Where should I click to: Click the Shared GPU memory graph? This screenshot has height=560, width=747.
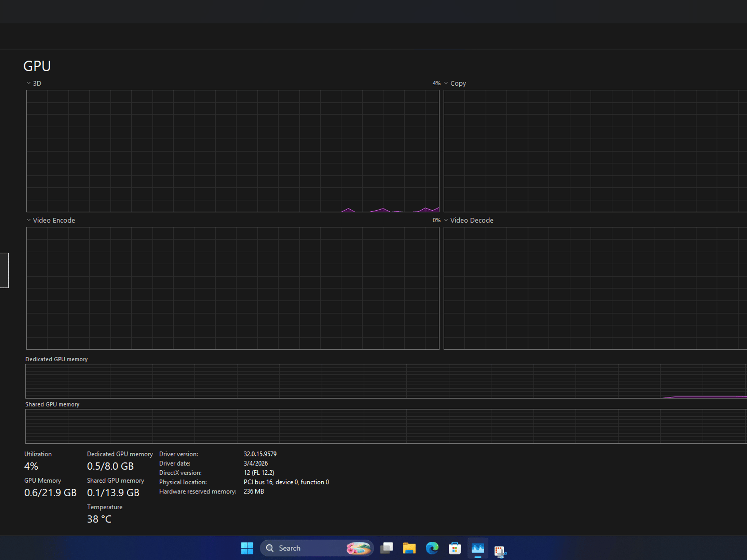click(386, 426)
